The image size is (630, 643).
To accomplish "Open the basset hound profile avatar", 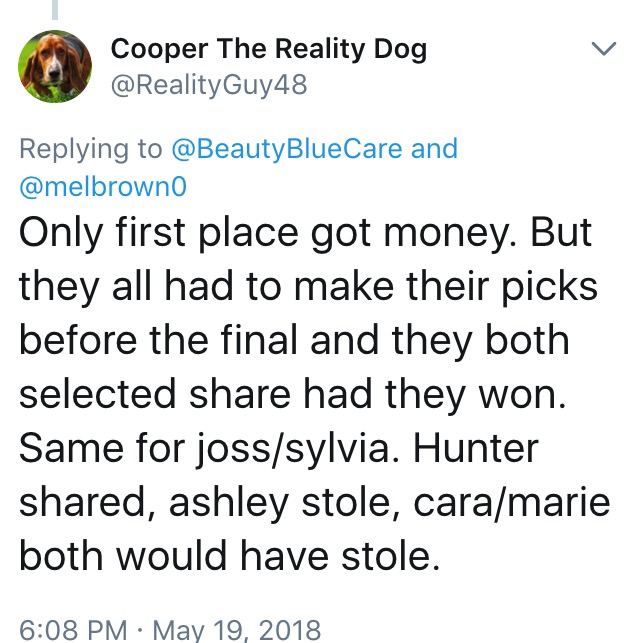I will point(55,66).
